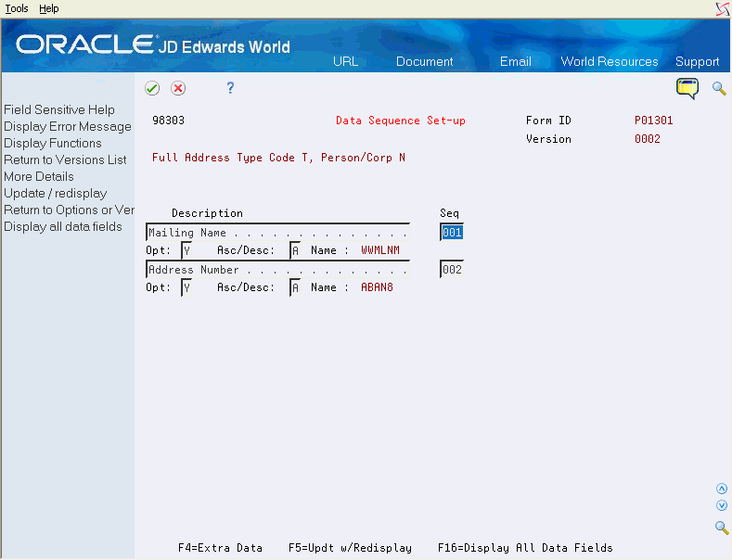Screen dimensions: 732x560
Task: Click the Address Number description field
Action: click(277, 269)
